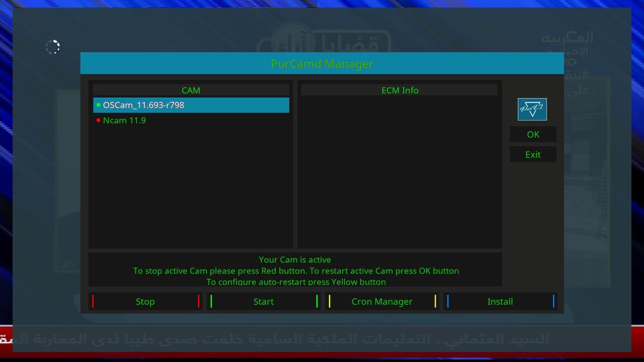Open the yellow Cron Manager button
Screen dimensions: 644x362
click(382, 302)
